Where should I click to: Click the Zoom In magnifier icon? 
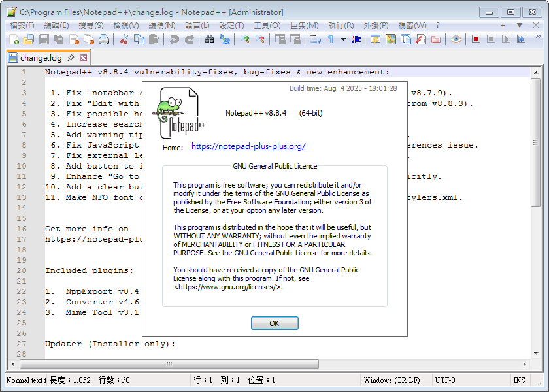[x=244, y=39]
